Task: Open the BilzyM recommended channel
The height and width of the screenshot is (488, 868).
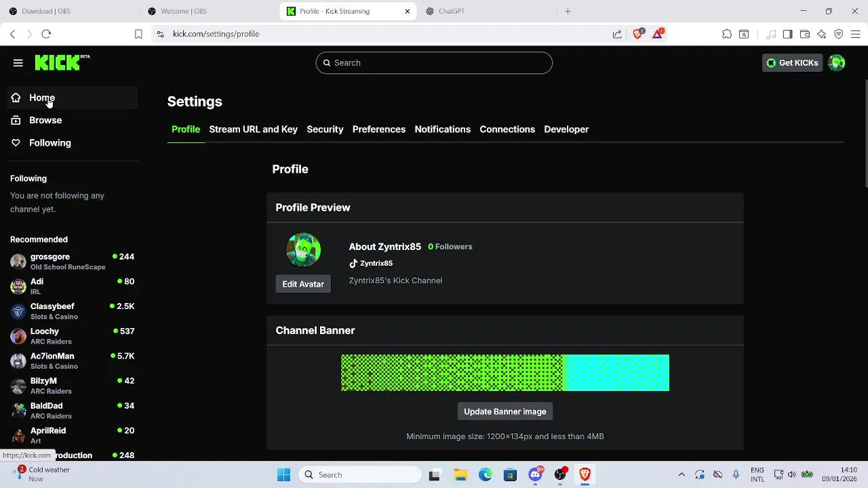Action: pyautogui.click(x=73, y=386)
